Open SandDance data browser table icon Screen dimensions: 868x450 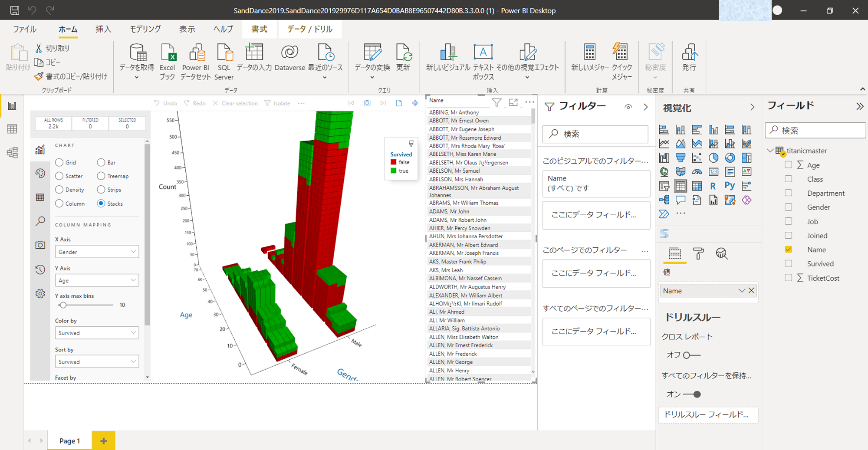tap(40, 197)
